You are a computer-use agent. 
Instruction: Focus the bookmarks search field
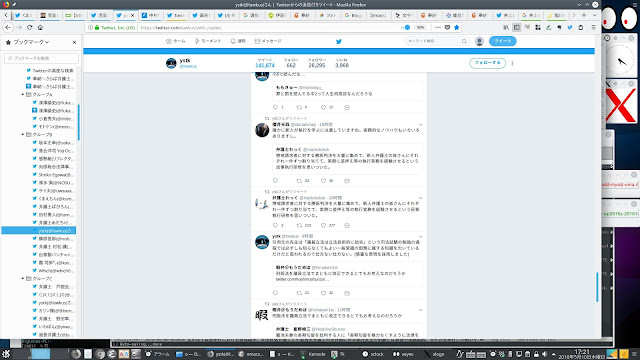(41, 58)
